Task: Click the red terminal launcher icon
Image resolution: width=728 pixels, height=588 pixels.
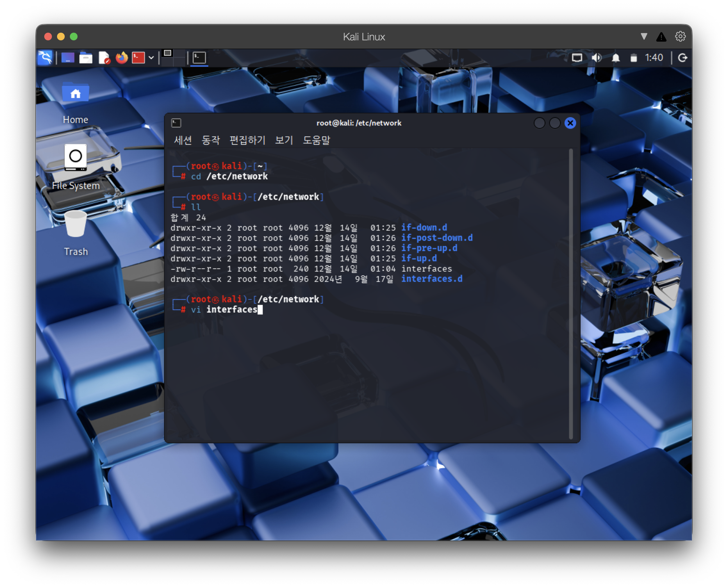Action: click(x=138, y=58)
